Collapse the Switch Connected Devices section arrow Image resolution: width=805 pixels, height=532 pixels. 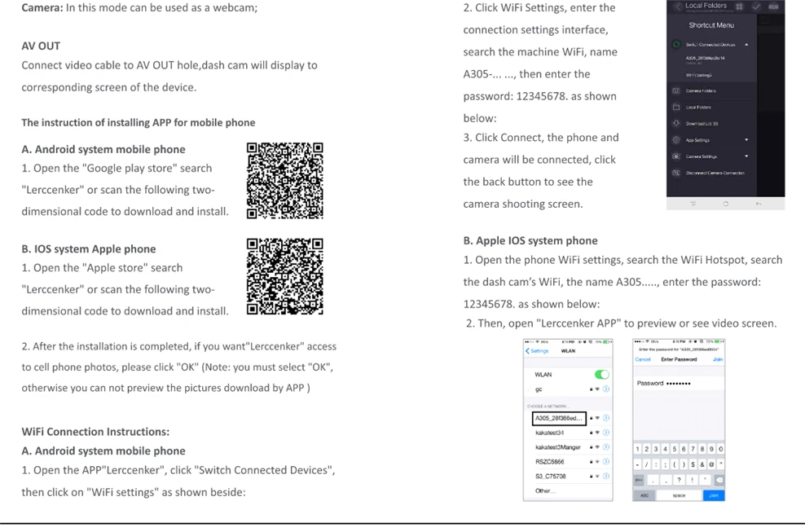[746, 45]
